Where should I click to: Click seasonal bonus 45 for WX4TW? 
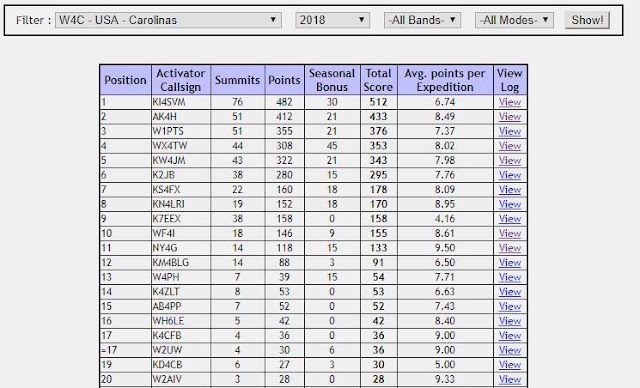(x=332, y=146)
